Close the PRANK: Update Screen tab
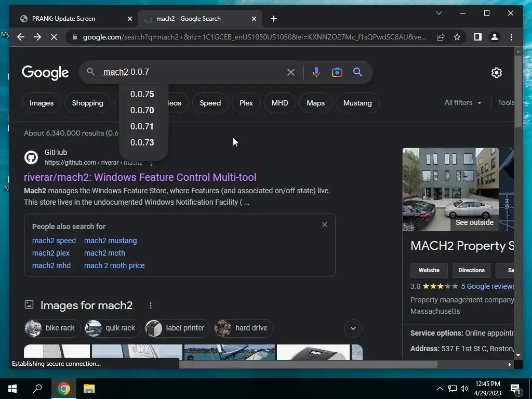This screenshot has width=532, height=399. 129,19
